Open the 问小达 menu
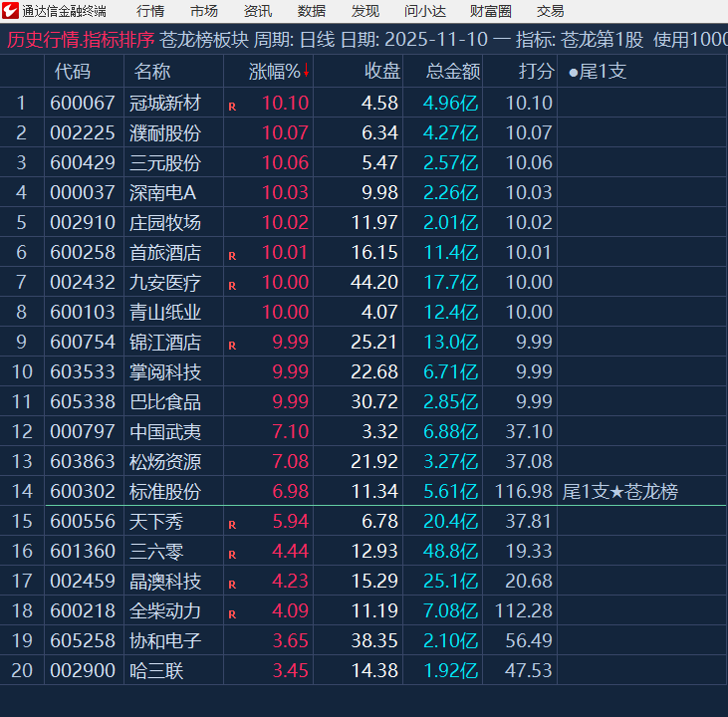 coord(425,11)
